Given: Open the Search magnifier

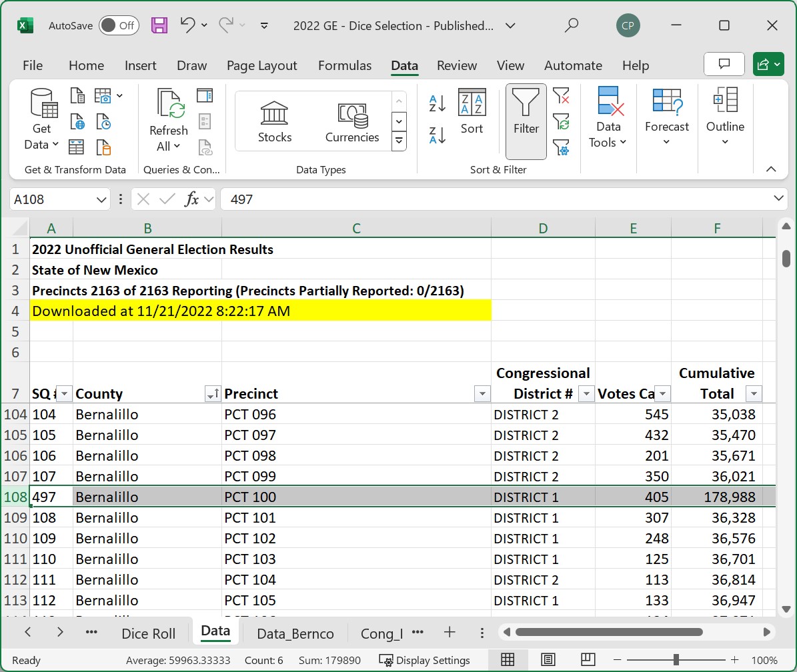Looking at the screenshot, I should click(x=572, y=25).
